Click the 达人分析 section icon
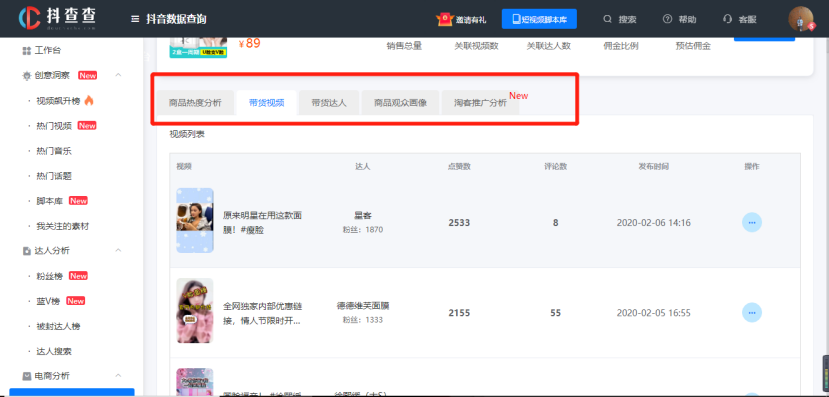 26,251
